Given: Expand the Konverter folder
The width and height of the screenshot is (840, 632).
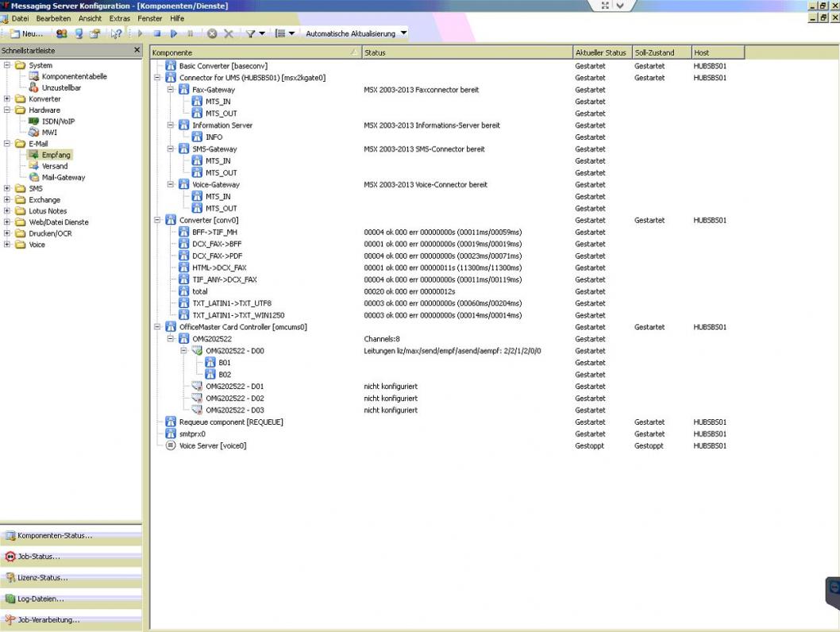Looking at the screenshot, I should click(8, 99).
